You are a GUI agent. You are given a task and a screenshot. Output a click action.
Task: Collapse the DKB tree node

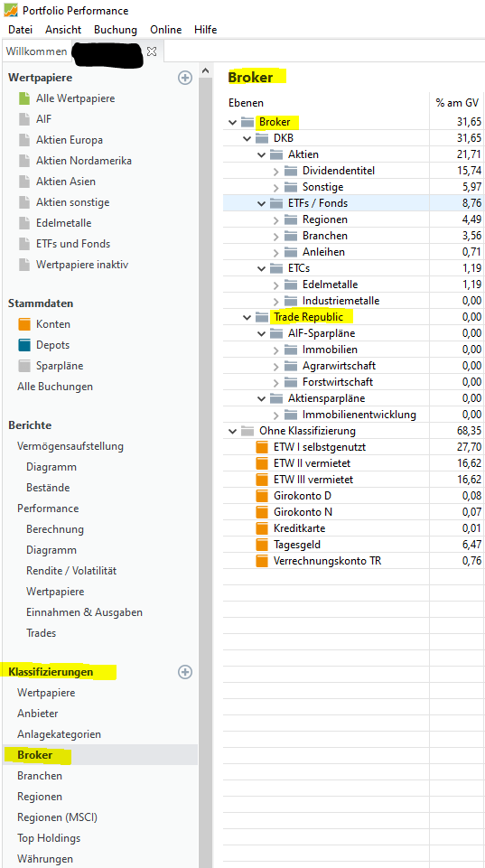click(247, 138)
